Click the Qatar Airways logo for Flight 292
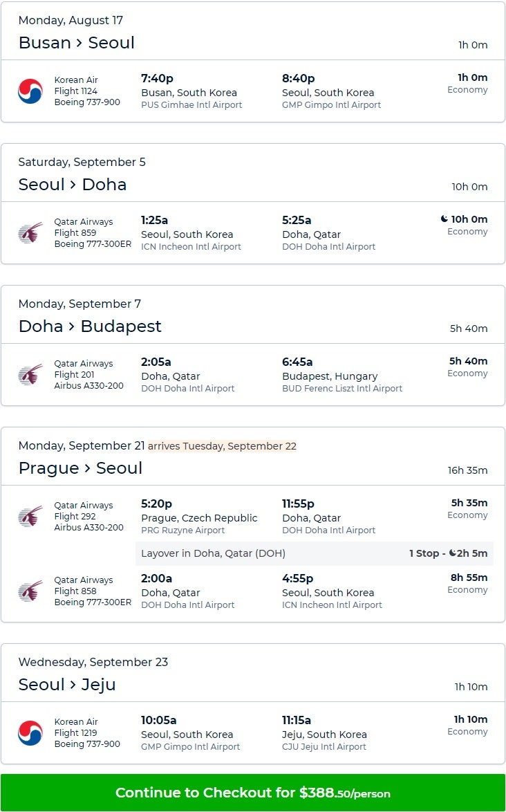Image resolution: width=506 pixels, height=812 pixels. pos(30,517)
